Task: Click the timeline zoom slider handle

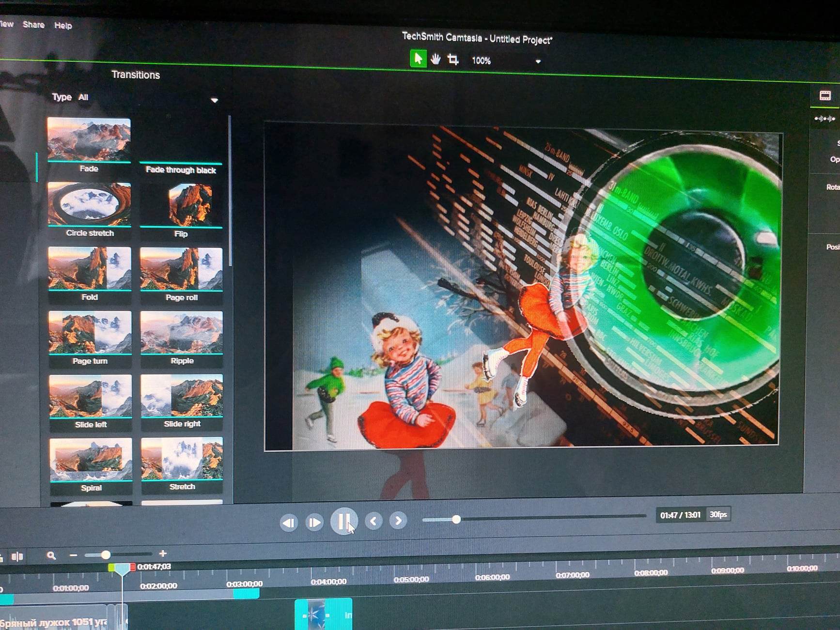Action: [x=105, y=554]
